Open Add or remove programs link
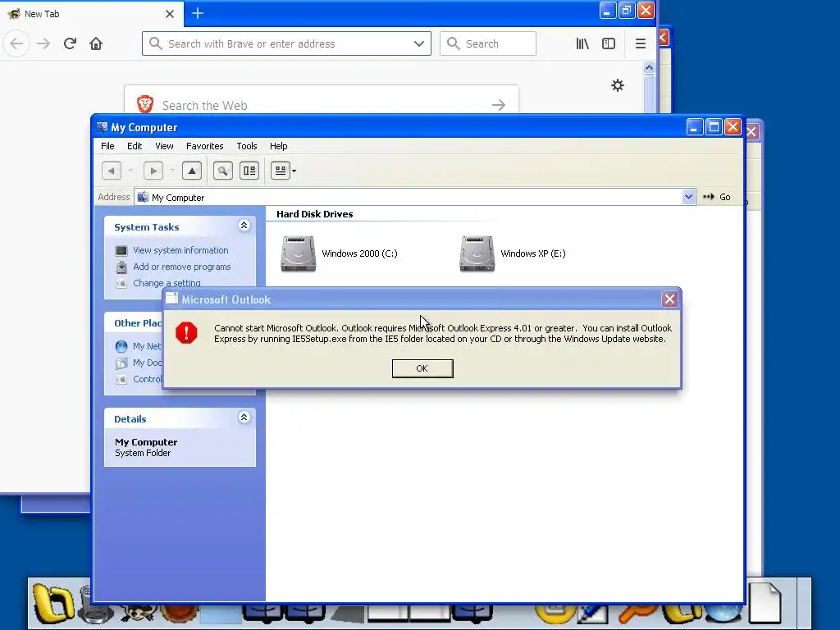The height and width of the screenshot is (630, 840). (x=181, y=267)
